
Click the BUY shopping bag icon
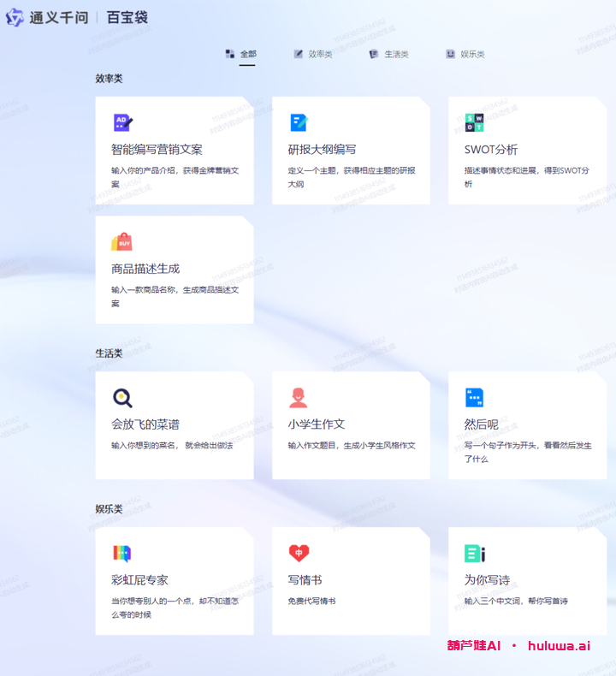coord(121,241)
